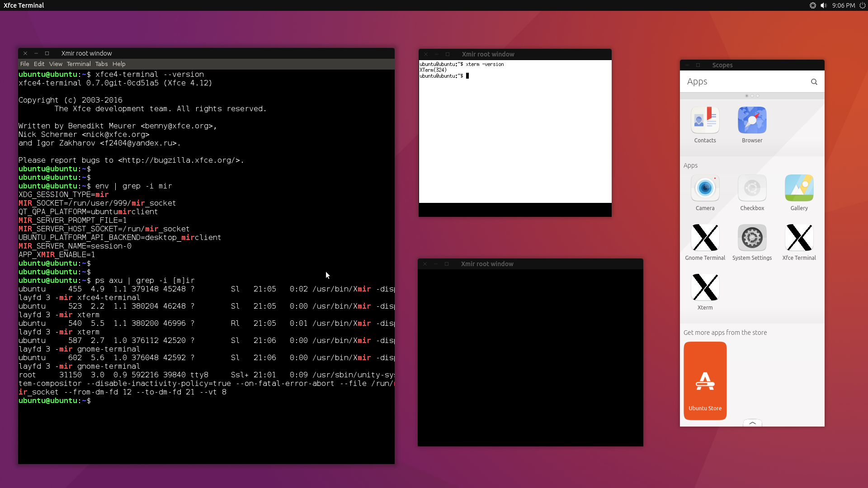Open the Camera app
Viewport: 868px width, 488px height.
coord(705,188)
